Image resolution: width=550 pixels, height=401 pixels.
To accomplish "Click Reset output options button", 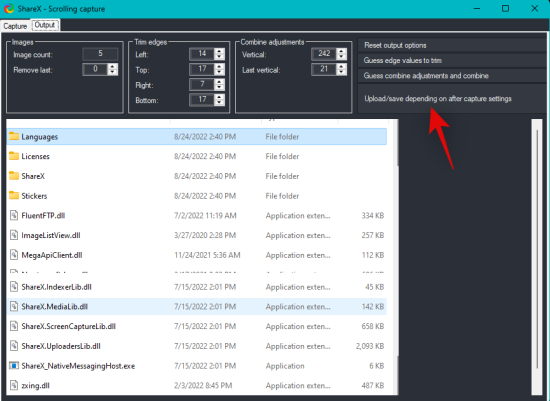I will point(451,45).
